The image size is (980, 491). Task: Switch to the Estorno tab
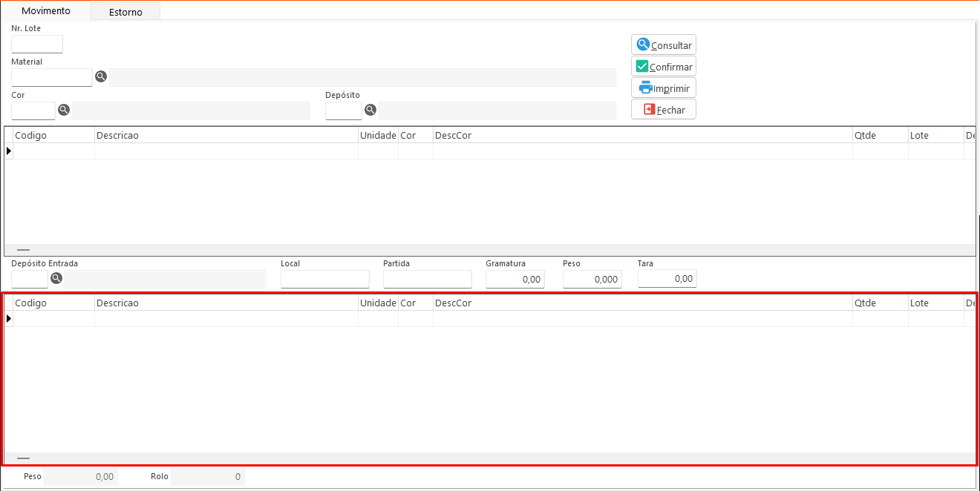click(x=125, y=12)
